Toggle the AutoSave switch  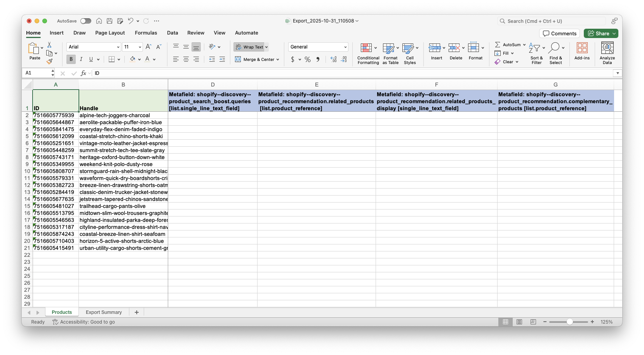[x=86, y=21]
